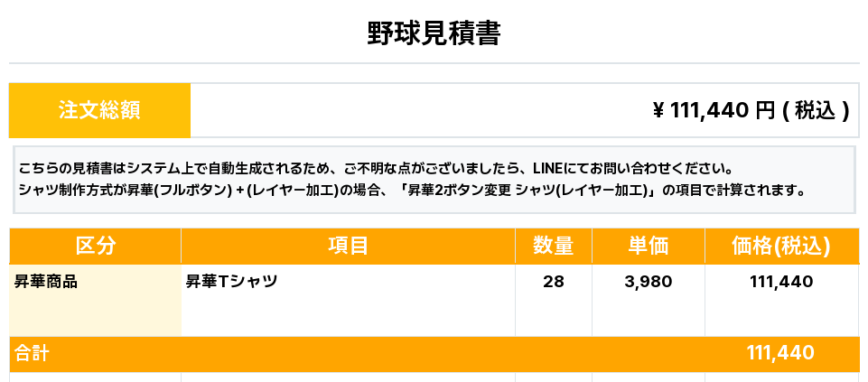
Task: Click the quantity value 28
Action: (x=553, y=281)
